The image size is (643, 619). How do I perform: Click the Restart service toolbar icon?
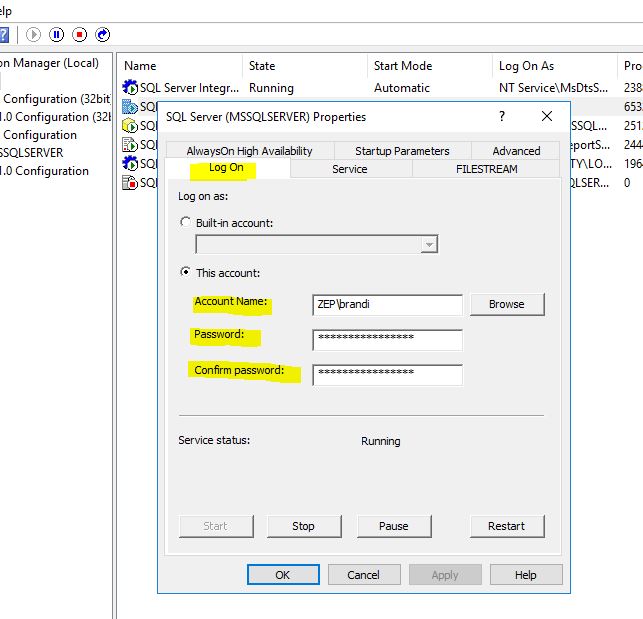point(103,35)
